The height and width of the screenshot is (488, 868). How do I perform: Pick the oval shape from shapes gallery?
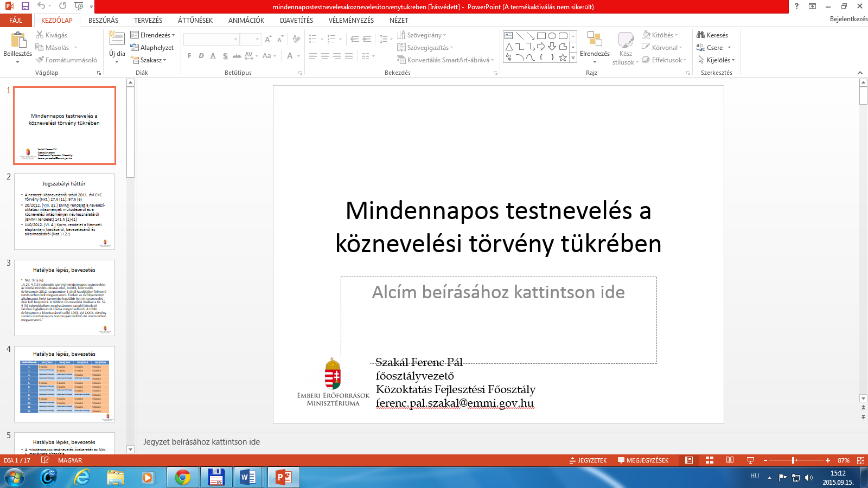point(552,36)
